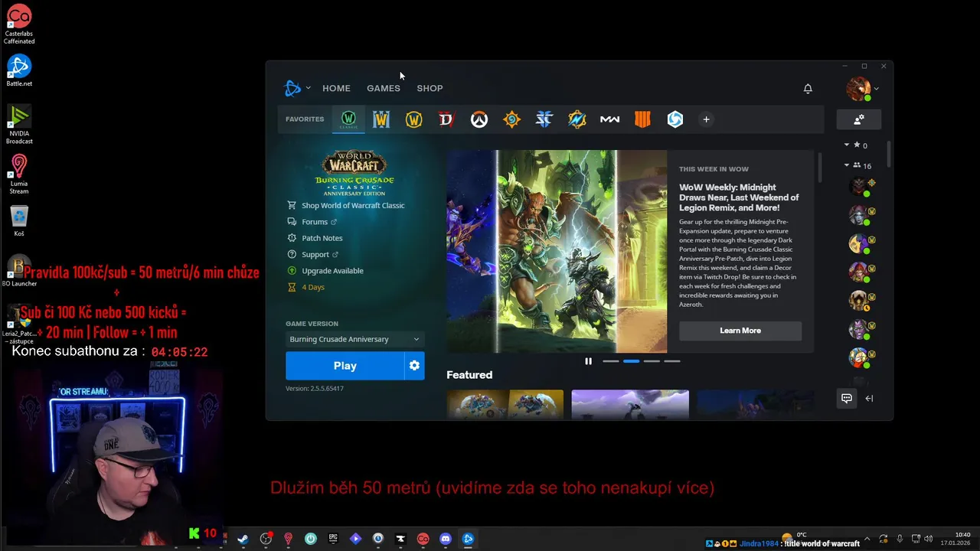Switch to Battle.net taskbar icon
The height and width of the screenshot is (551, 980).
[469, 539]
